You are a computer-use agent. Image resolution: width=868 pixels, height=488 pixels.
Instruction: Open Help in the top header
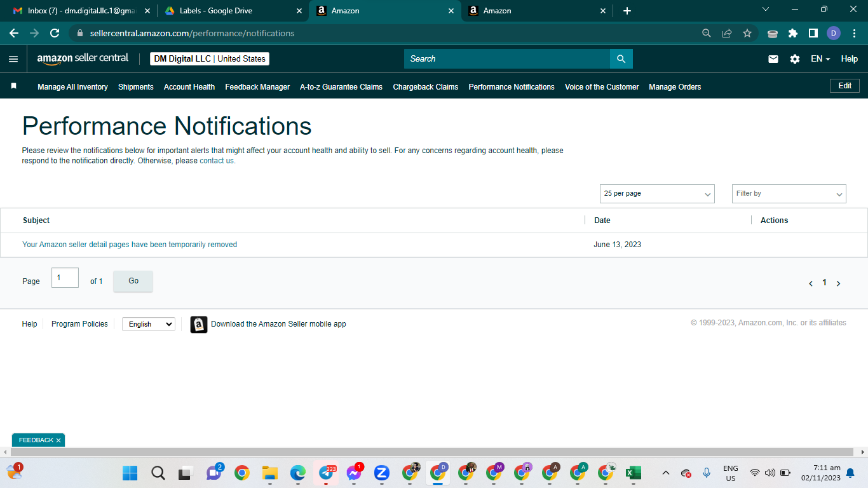click(850, 58)
